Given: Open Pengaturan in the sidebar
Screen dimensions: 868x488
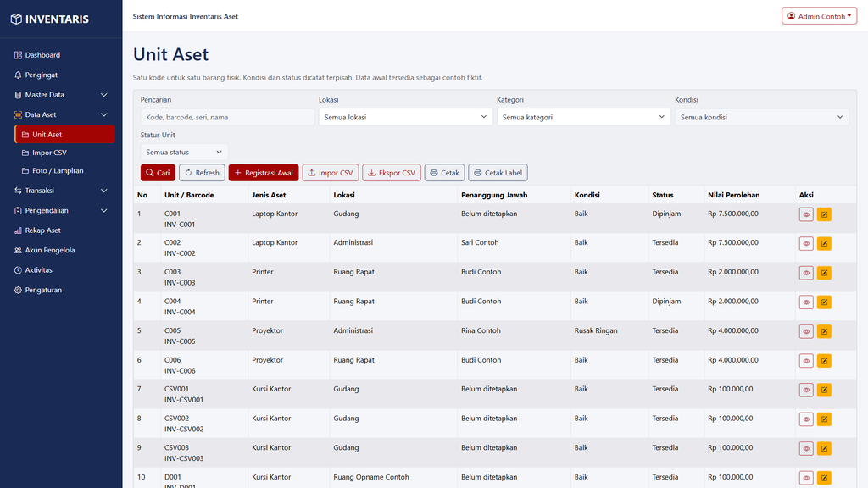Looking at the screenshot, I should click(x=61, y=290).
